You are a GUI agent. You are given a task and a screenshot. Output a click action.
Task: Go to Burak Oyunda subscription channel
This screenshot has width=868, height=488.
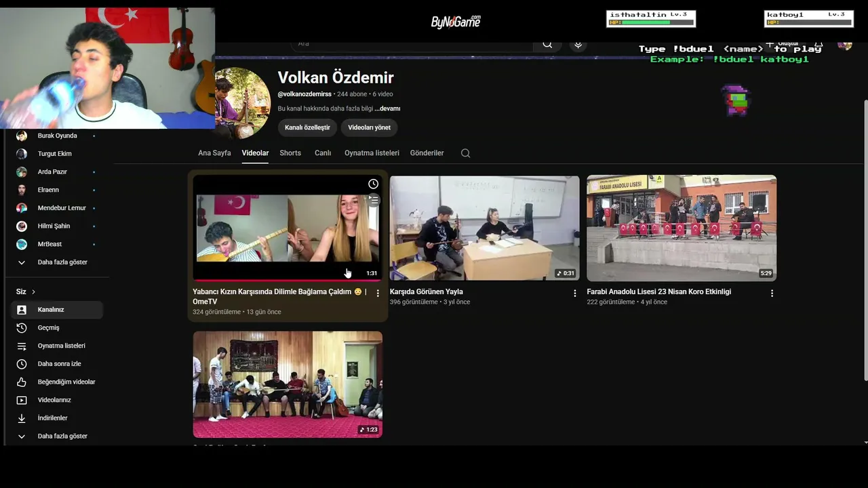57,136
